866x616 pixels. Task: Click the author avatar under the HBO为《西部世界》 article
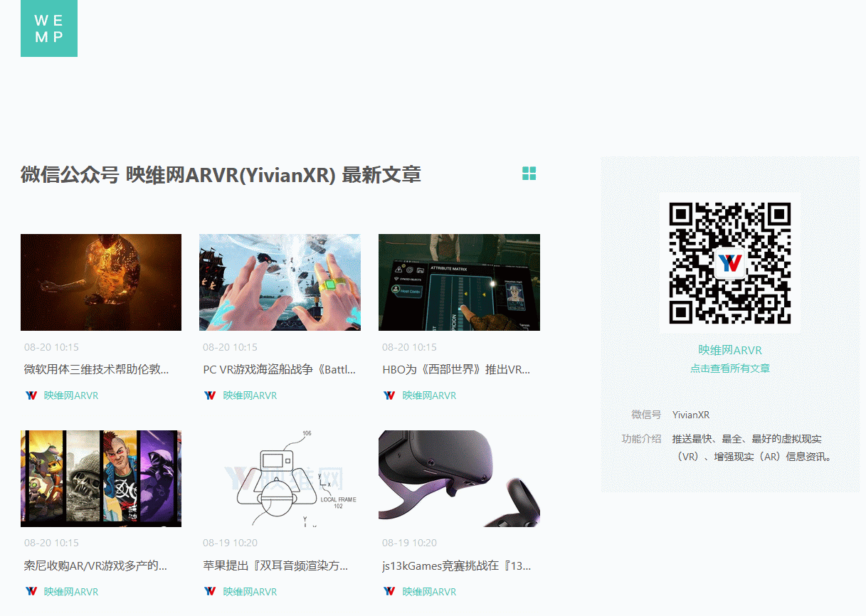pyautogui.click(x=389, y=395)
